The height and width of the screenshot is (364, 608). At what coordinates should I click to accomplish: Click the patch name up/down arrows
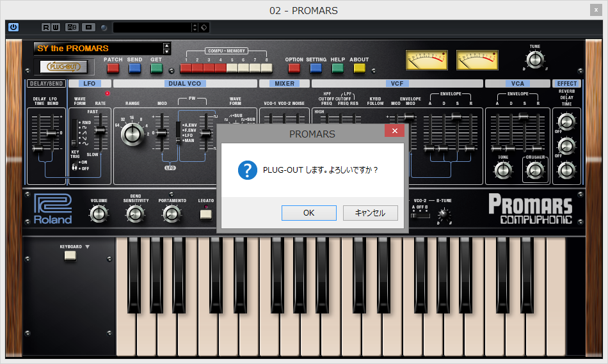point(167,49)
